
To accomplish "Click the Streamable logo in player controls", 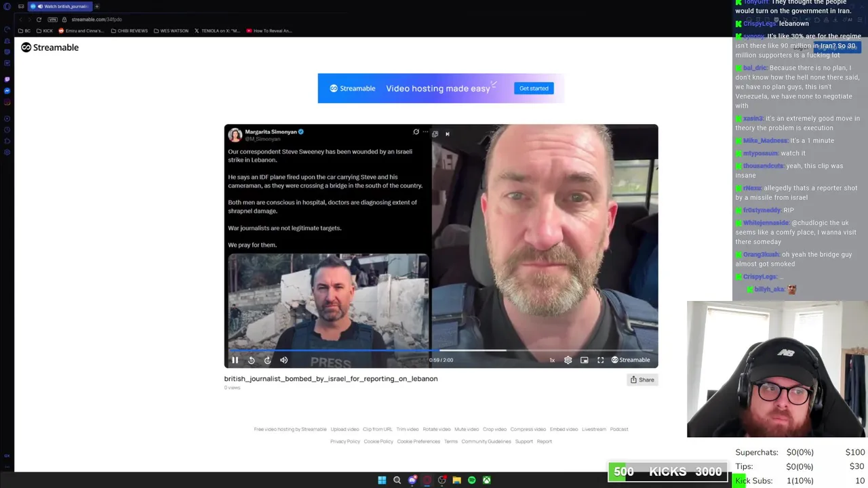I will pos(631,360).
